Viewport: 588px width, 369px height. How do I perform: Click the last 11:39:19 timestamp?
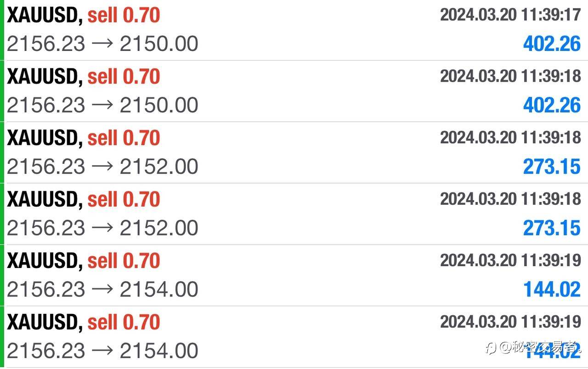click(x=510, y=322)
